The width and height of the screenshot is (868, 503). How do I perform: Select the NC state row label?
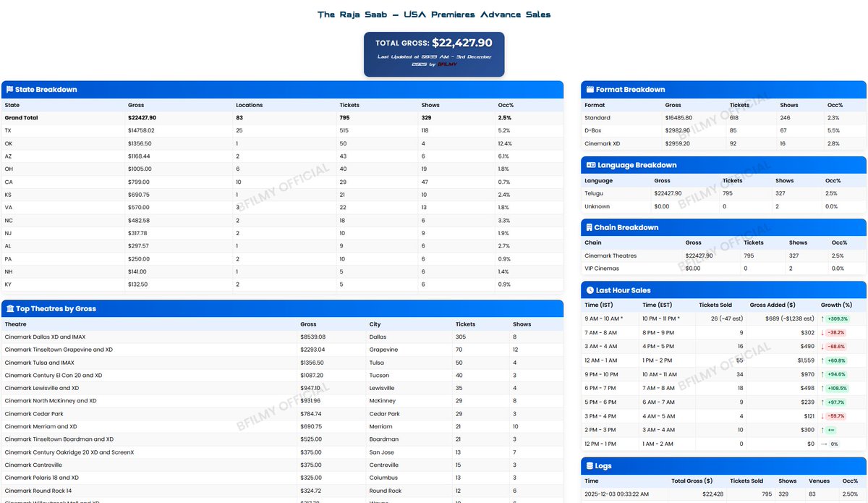pos(9,221)
